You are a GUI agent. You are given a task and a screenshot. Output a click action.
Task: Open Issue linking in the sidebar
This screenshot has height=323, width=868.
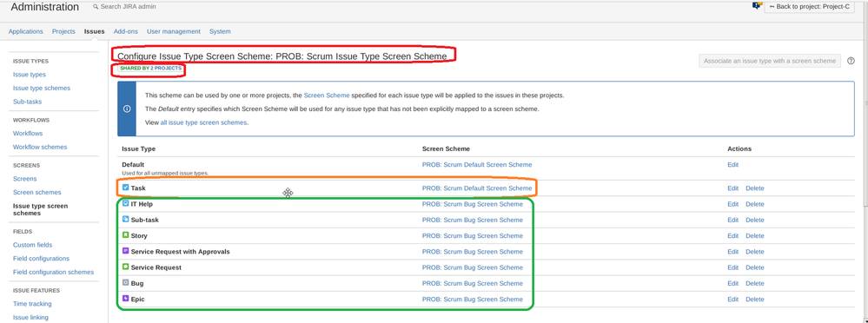pos(30,318)
